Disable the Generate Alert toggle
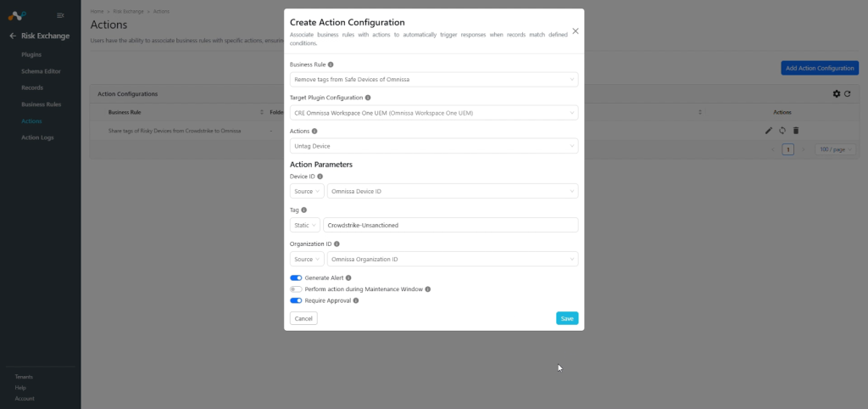Image resolution: width=868 pixels, height=409 pixels. coord(296,277)
